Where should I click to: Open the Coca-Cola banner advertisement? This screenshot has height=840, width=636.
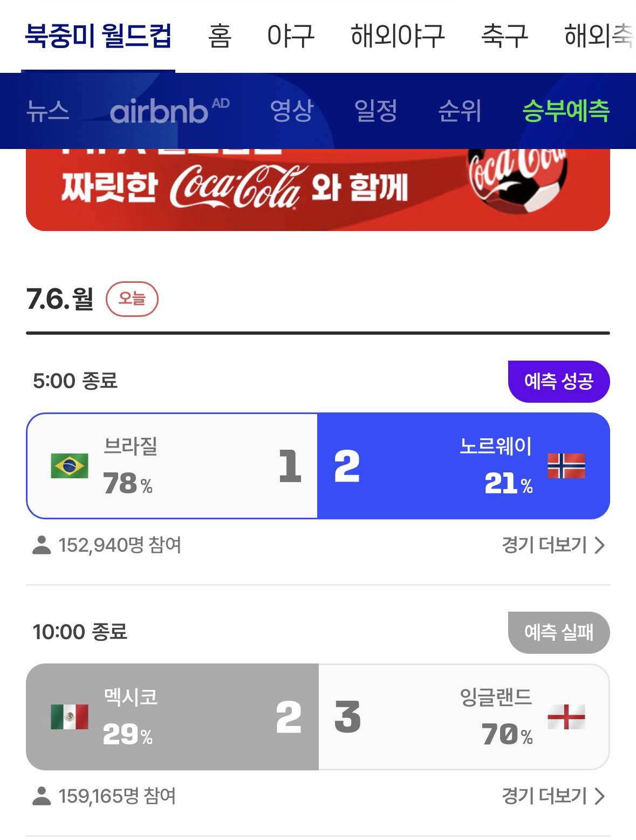(318, 189)
